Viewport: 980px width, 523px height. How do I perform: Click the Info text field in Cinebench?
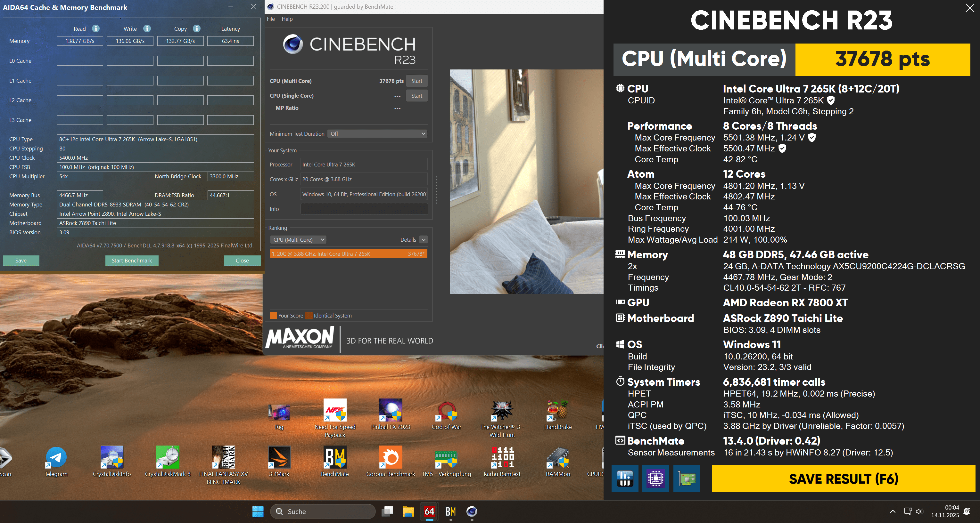click(x=364, y=209)
